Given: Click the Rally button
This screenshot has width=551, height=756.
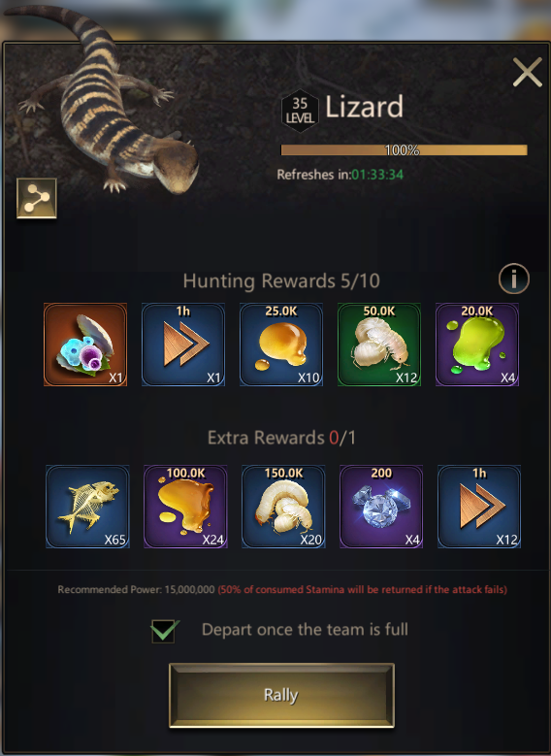Looking at the screenshot, I should pos(281,695).
